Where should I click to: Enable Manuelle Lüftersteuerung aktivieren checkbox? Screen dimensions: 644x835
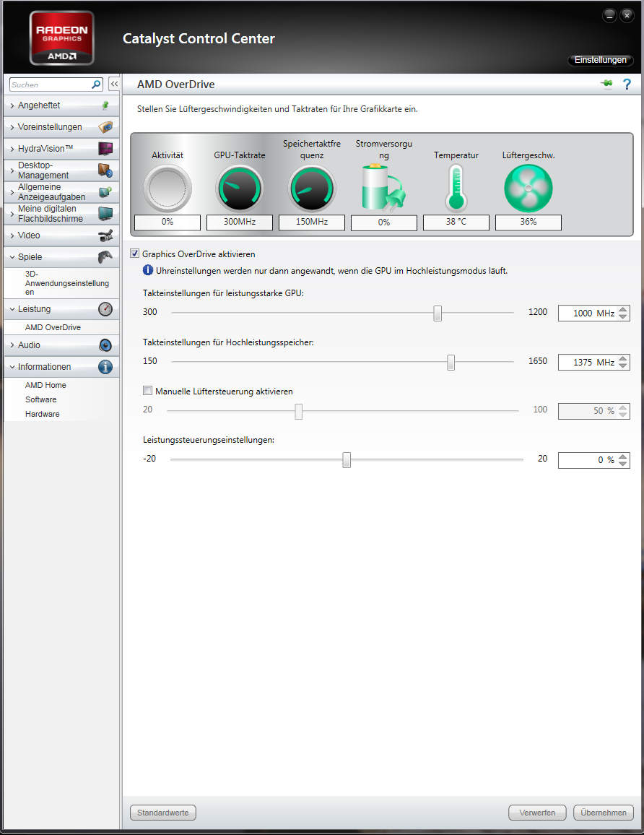coord(147,390)
